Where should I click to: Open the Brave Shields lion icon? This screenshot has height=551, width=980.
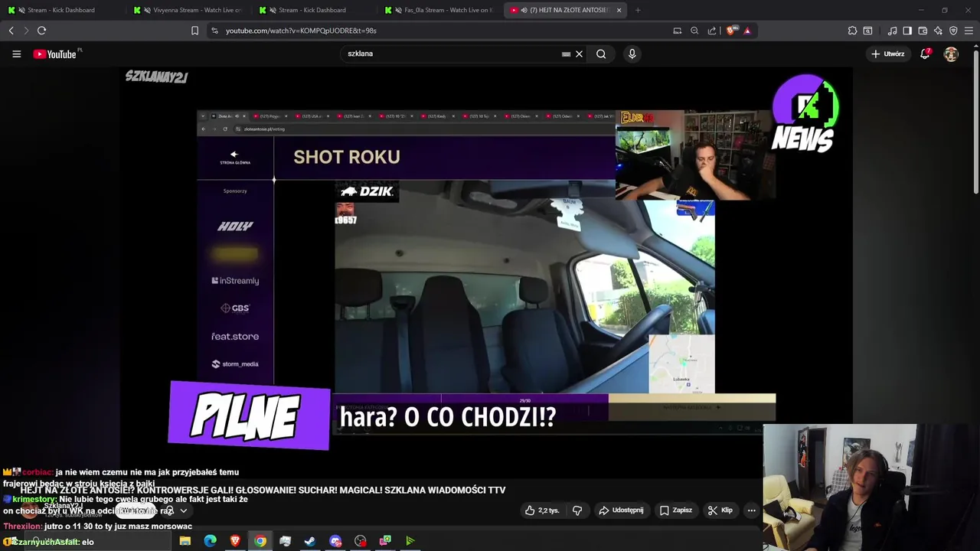click(x=730, y=31)
